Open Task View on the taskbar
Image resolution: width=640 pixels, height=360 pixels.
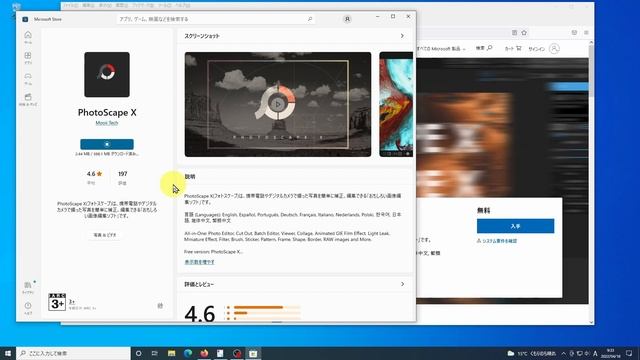tap(155, 353)
